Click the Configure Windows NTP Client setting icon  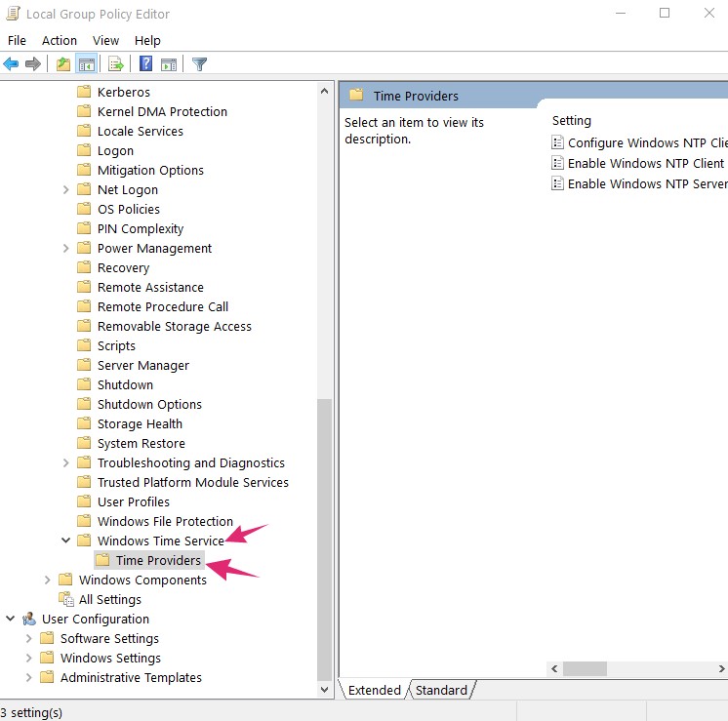tap(557, 142)
